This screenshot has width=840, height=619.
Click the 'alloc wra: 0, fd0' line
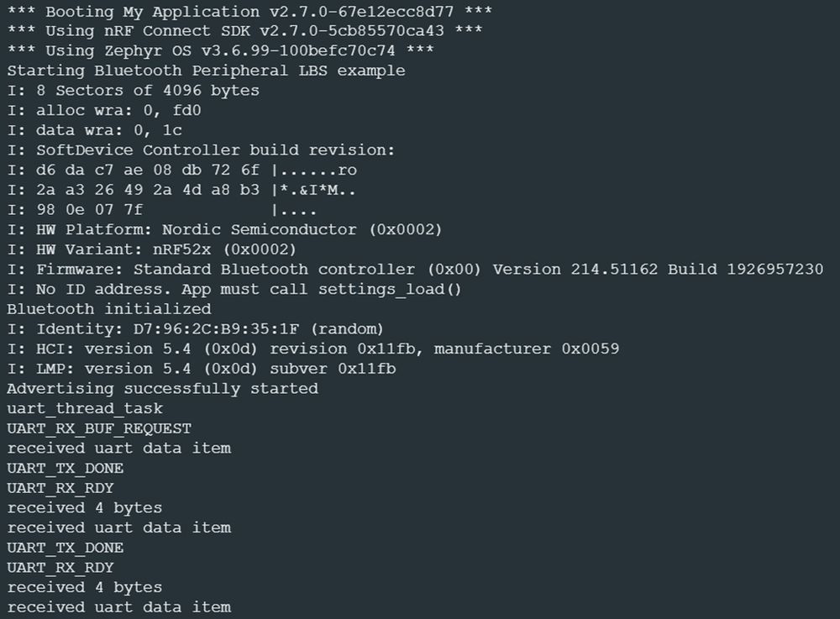pos(104,111)
